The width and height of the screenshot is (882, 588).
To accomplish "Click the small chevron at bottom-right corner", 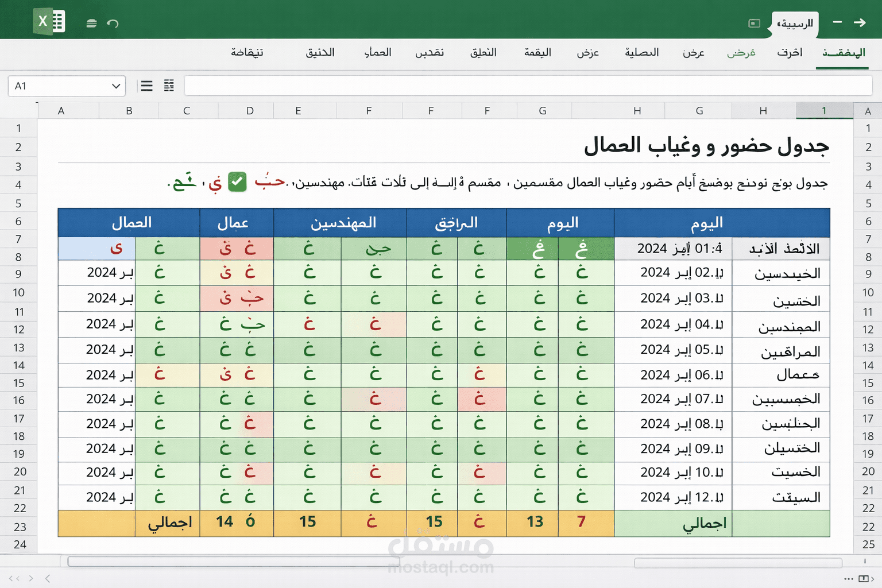I will coord(872,579).
